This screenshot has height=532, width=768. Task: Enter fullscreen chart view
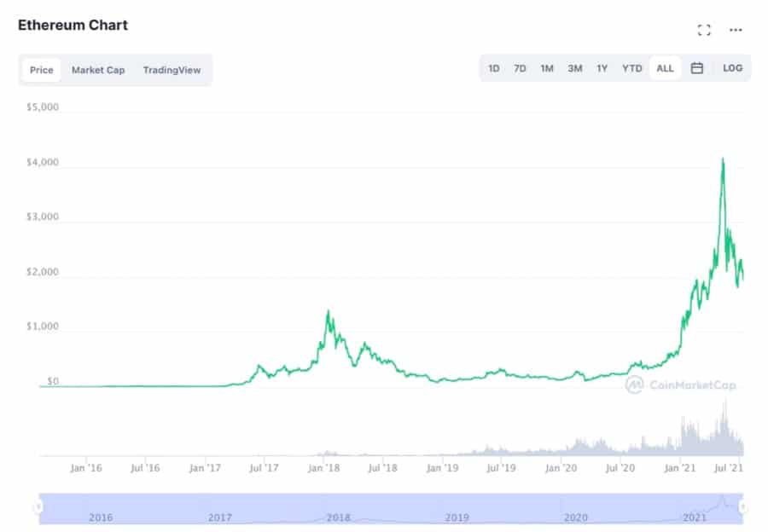[x=704, y=30]
